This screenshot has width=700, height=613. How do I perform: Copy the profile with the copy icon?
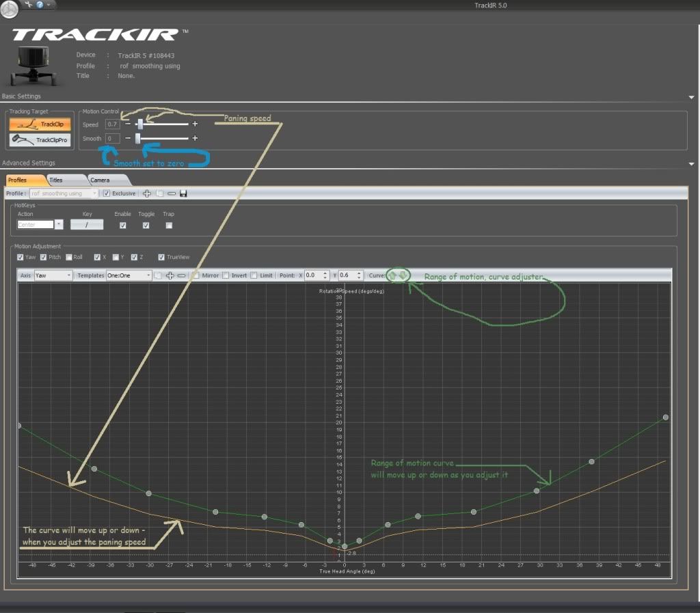[159, 193]
